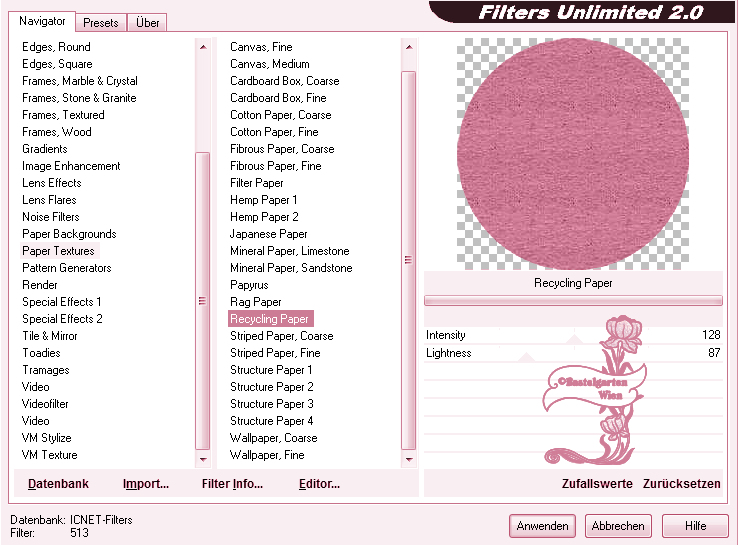Choose Pattern Generators category
This screenshot has width=738, height=545.
(67, 268)
